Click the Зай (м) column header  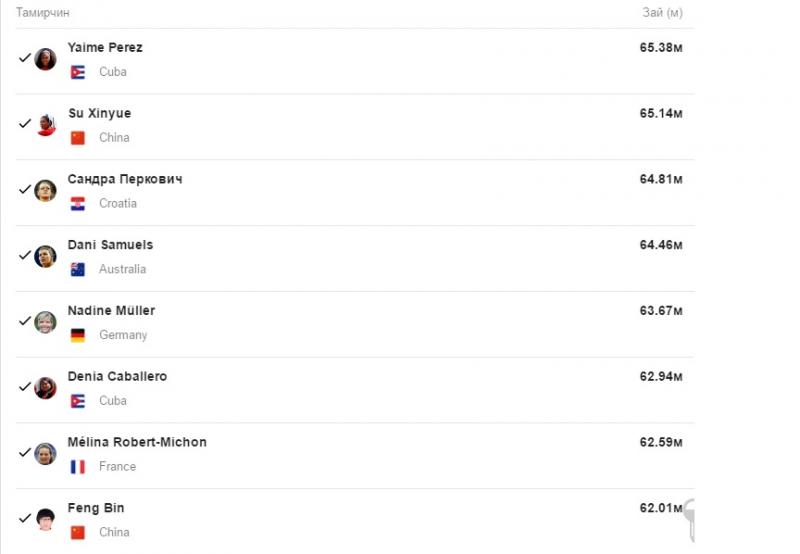[x=662, y=13]
